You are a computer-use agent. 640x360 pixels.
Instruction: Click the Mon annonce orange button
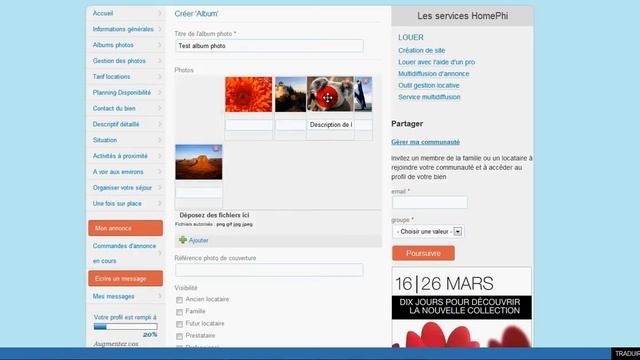125,228
